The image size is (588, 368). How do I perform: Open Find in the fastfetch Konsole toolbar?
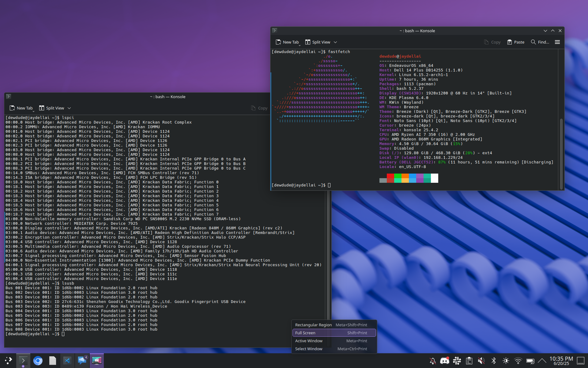click(540, 42)
